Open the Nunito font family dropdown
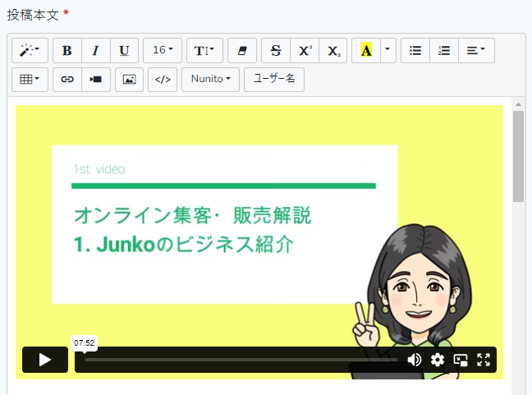Image resolution: width=532 pixels, height=395 pixels. [211, 80]
